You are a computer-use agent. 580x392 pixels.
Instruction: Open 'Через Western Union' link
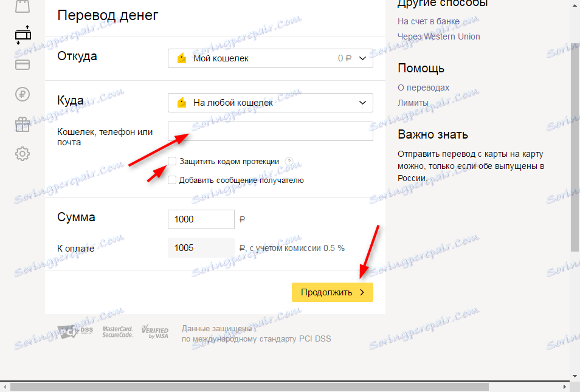[x=439, y=36]
